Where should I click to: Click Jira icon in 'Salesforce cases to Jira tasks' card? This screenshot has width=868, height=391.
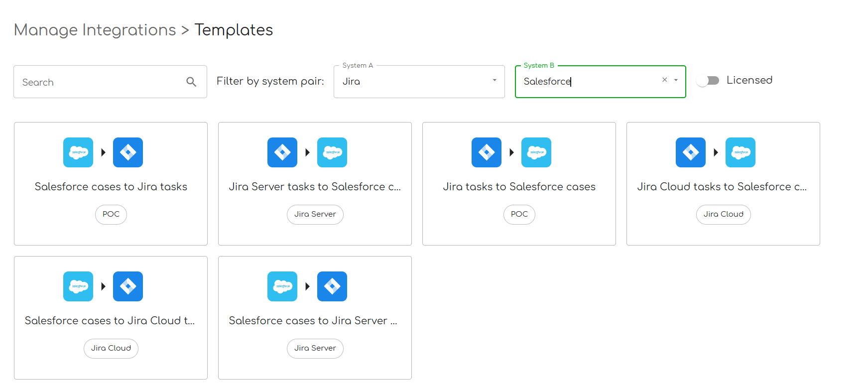coord(128,152)
